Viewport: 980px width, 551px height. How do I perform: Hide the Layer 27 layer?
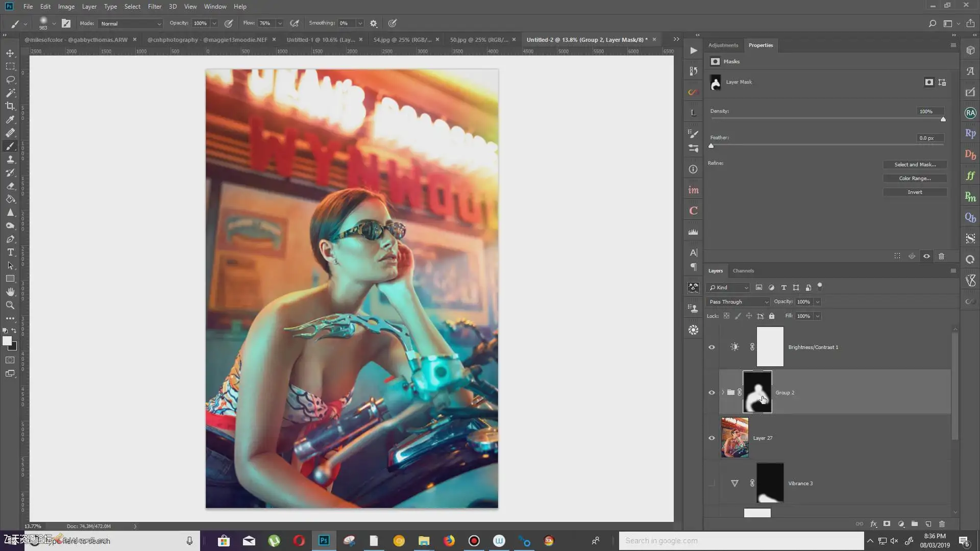[x=712, y=438]
